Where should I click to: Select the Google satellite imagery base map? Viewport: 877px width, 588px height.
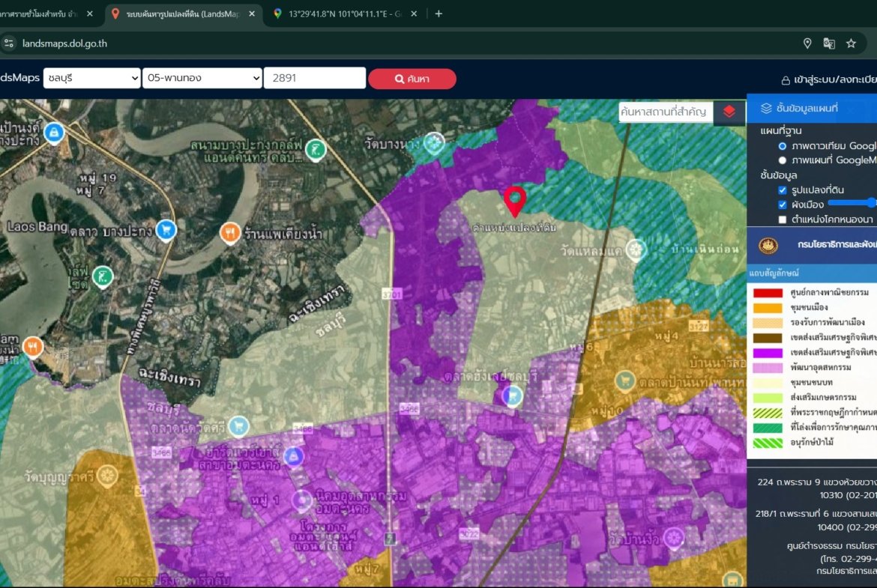pyautogui.click(x=783, y=146)
